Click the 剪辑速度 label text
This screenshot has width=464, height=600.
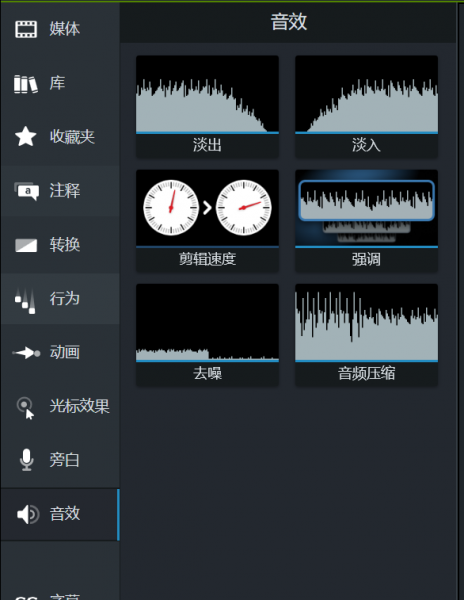coord(207,259)
